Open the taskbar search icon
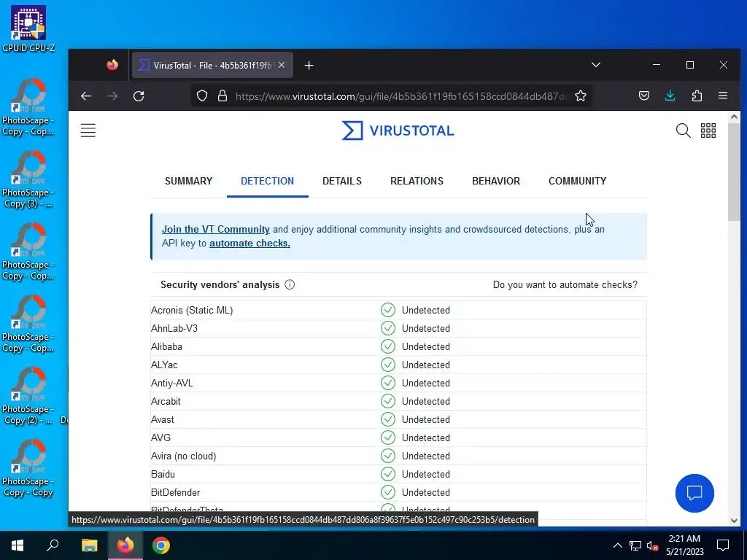The height and width of the screenshot is (560, 747). click(x=53, y=545)
